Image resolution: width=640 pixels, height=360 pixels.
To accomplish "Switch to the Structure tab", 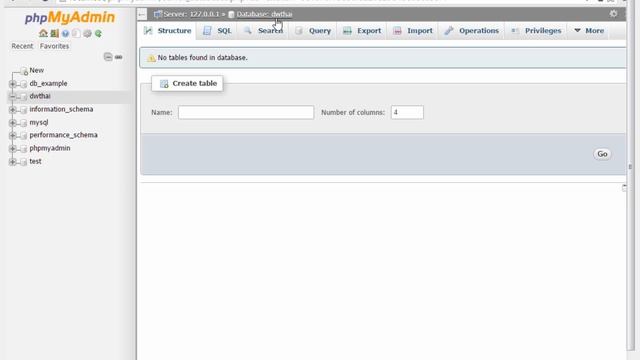I will (168, 31).
